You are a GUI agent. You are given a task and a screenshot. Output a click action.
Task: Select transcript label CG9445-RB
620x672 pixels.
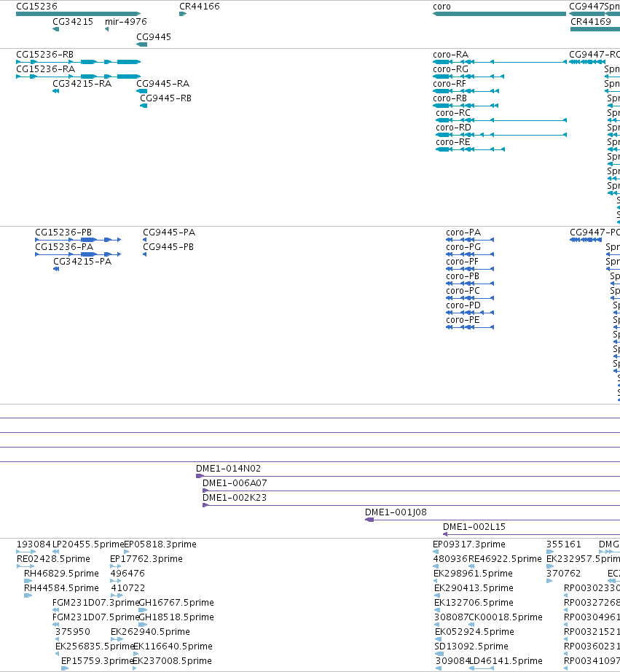pos(165,98)
